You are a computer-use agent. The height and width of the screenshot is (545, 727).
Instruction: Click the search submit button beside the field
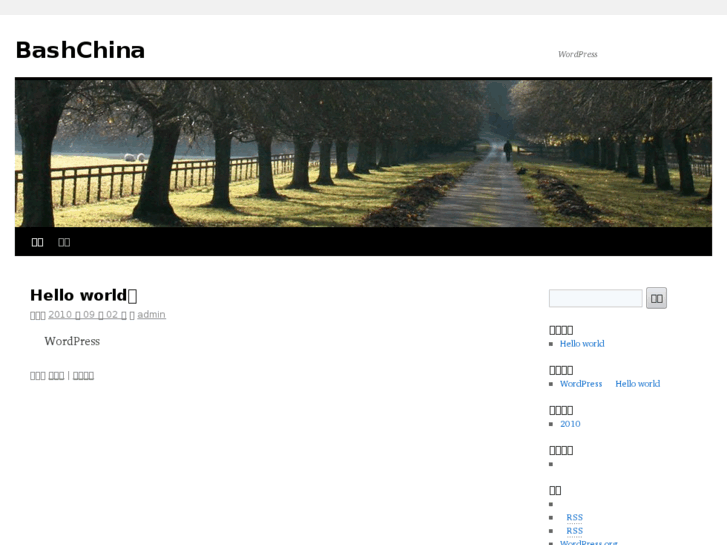click(x=657, y=298)
